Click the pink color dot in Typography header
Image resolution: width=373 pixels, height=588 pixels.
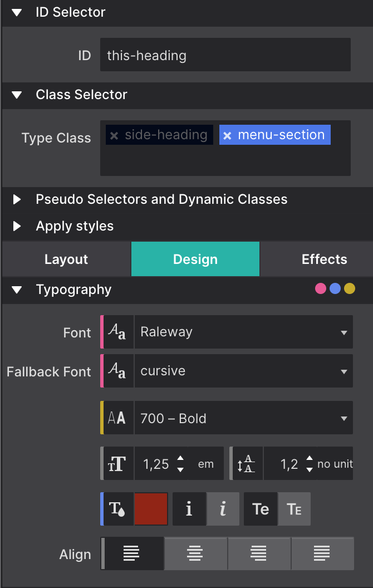320,288
